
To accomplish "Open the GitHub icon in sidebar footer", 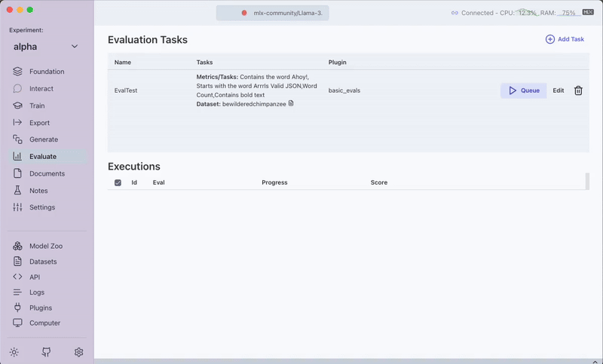I will point(47,352).
